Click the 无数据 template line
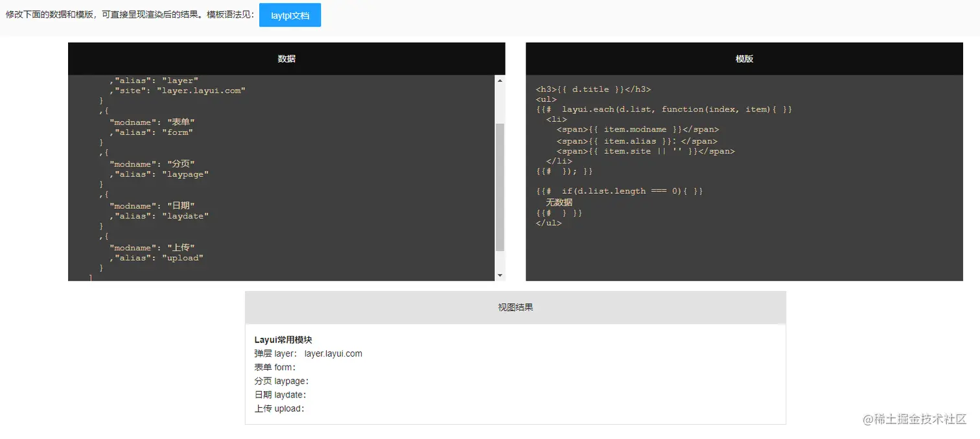 [559, 202]
